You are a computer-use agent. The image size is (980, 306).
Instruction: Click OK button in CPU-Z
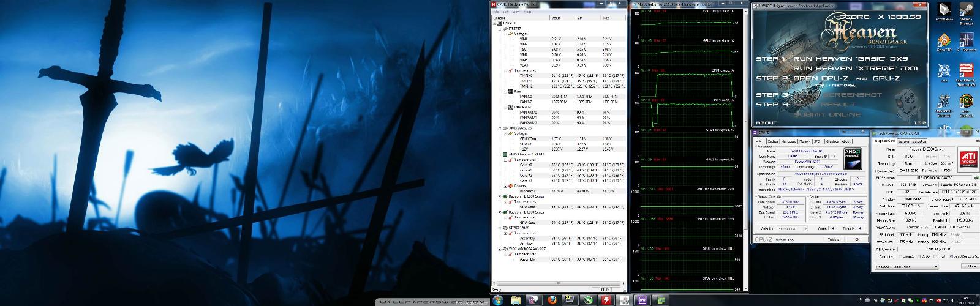pyautogui.click(x=858, y=239)
